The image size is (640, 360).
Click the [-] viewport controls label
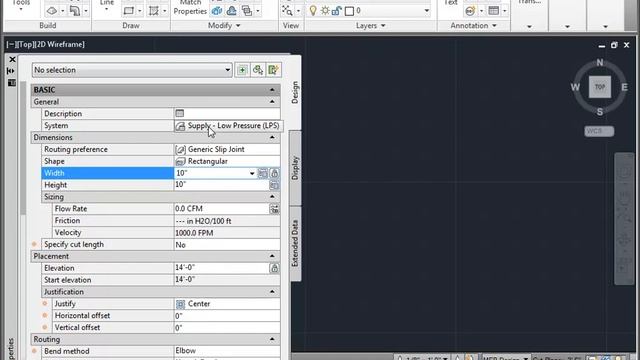point(11,44)
